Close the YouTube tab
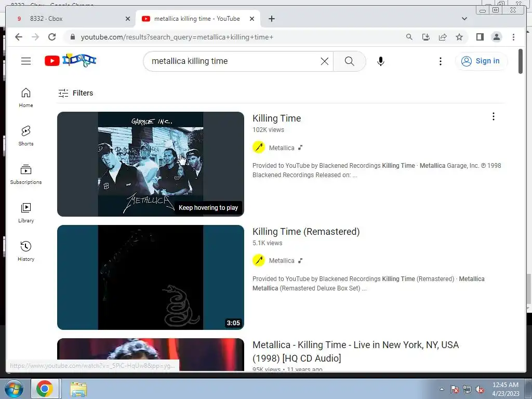Viewport: 532px width, 399px height. pos(252,19)
